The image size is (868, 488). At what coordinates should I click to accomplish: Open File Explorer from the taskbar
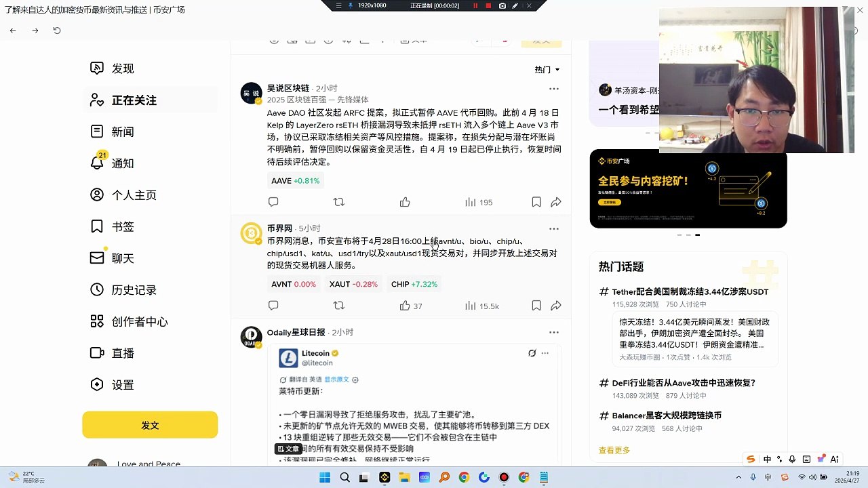pyautogui.click(x=404, y=477)
